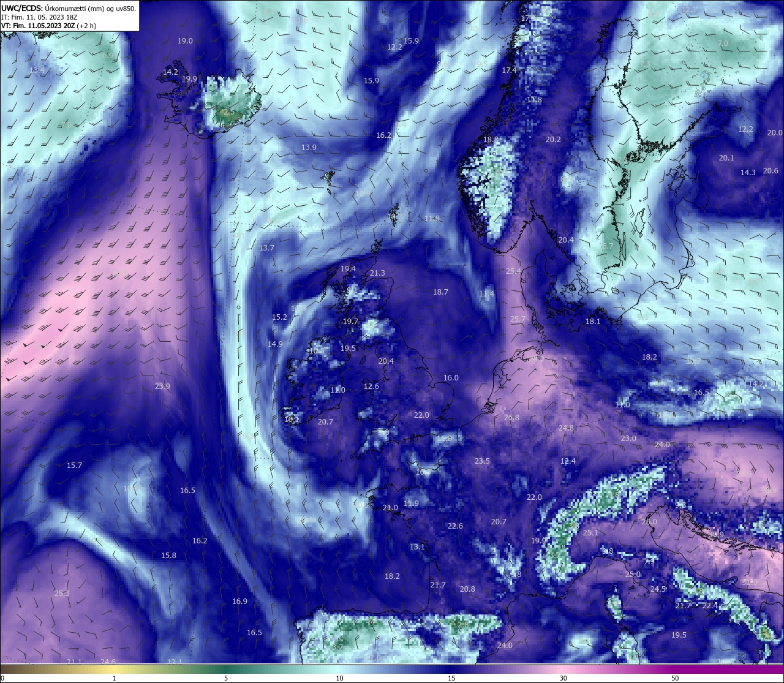
Task: Click the 14.3 value in the east
Action: tap(748, 173)
